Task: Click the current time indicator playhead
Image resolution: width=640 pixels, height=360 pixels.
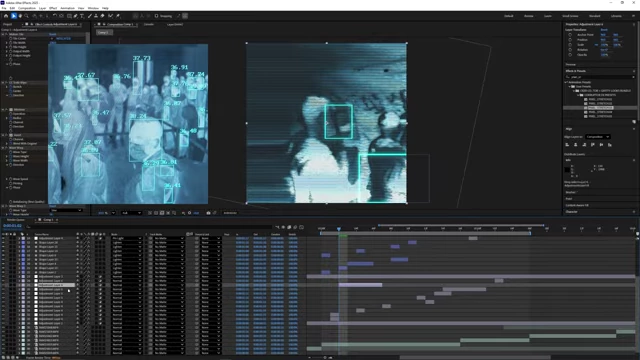Action: [x=339, y=229]
